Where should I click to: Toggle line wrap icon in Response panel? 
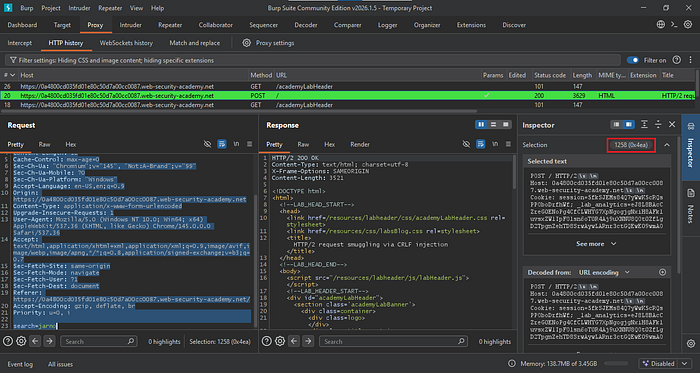point(480,144)
